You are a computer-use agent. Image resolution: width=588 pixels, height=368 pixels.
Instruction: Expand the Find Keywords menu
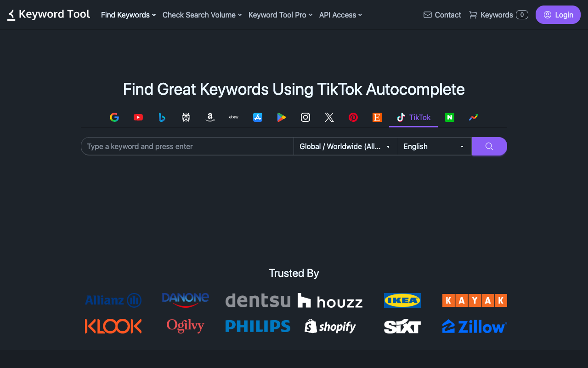[x=128, y=15]
